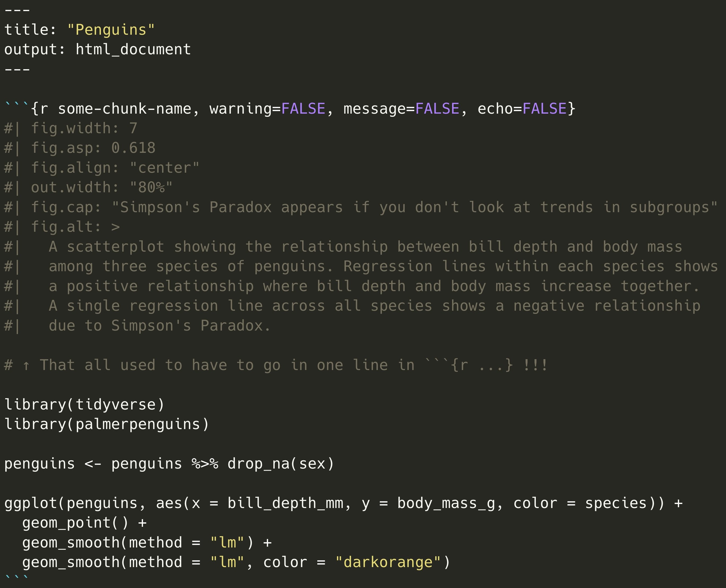Click FALSE after warning= option
The width and height of the screenshot is (726, 588).
click(x=303, y=109)
